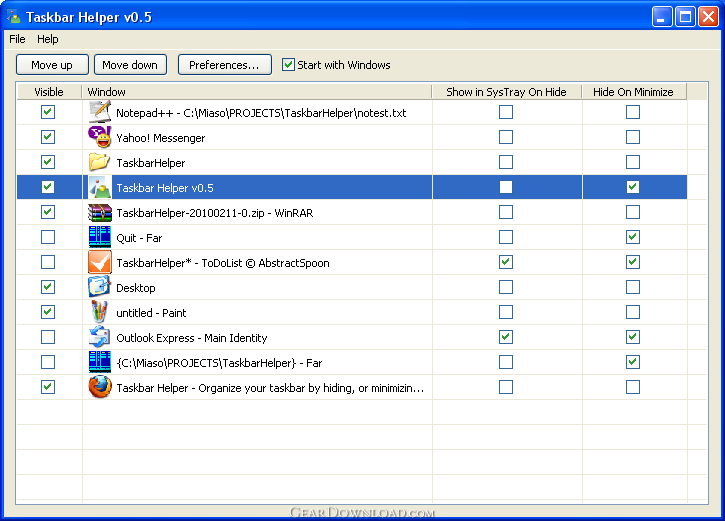Uncheck Show in SysTray for Outlook Express
Viewport: 725px width, 521px height.
[x=506, y=337]
